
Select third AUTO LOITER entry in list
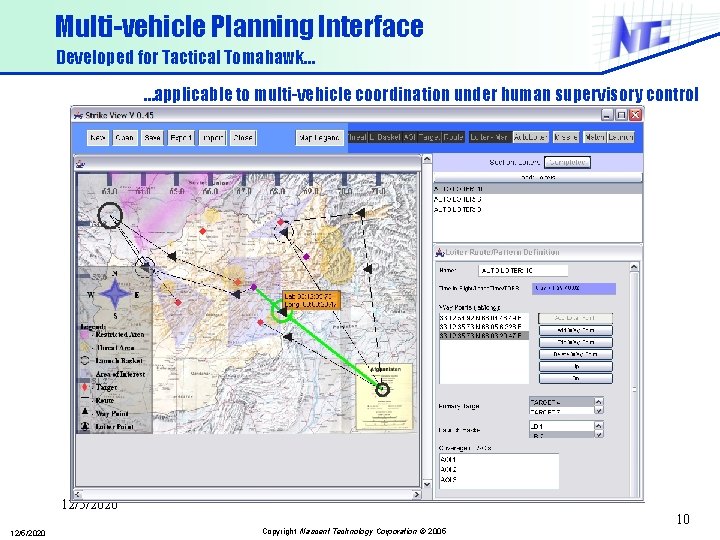538,209
